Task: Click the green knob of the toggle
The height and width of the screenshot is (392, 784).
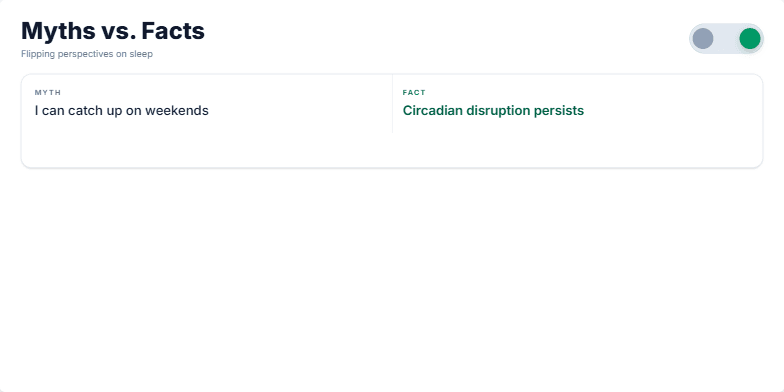Action: click(750, 38)
